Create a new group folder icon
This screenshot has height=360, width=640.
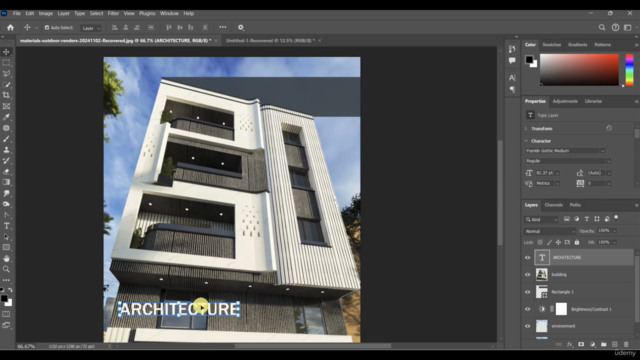(603, 344)
